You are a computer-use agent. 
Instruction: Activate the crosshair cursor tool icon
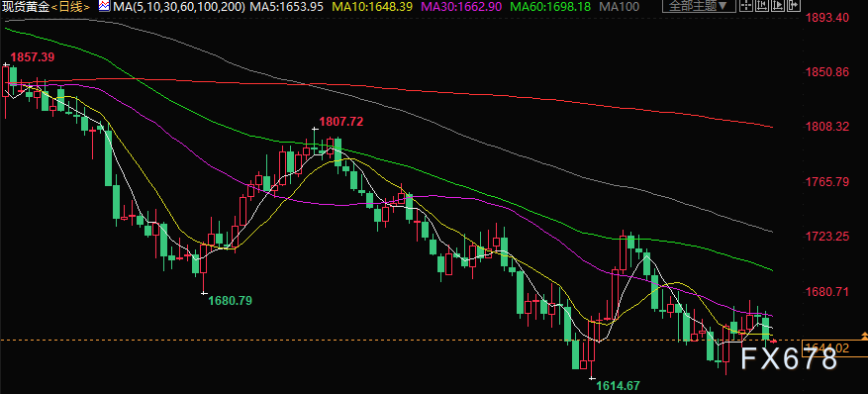click(x=746, y=6)
